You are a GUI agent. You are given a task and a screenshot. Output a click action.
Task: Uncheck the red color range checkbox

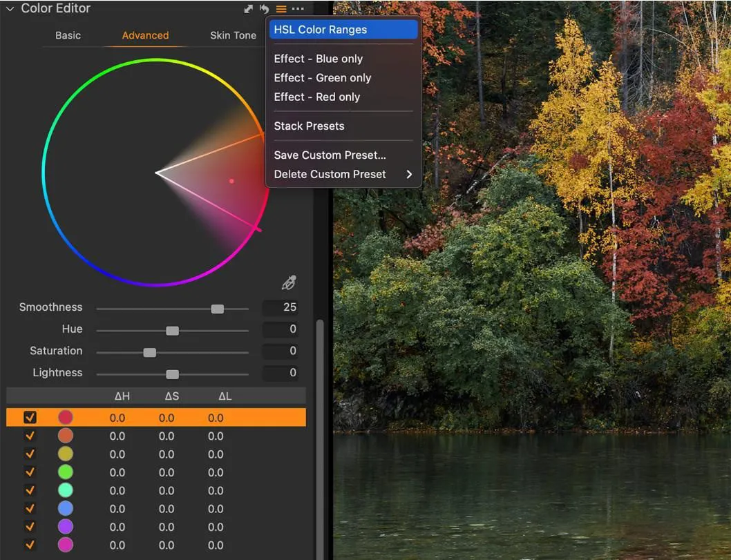(x=30, y=418)
